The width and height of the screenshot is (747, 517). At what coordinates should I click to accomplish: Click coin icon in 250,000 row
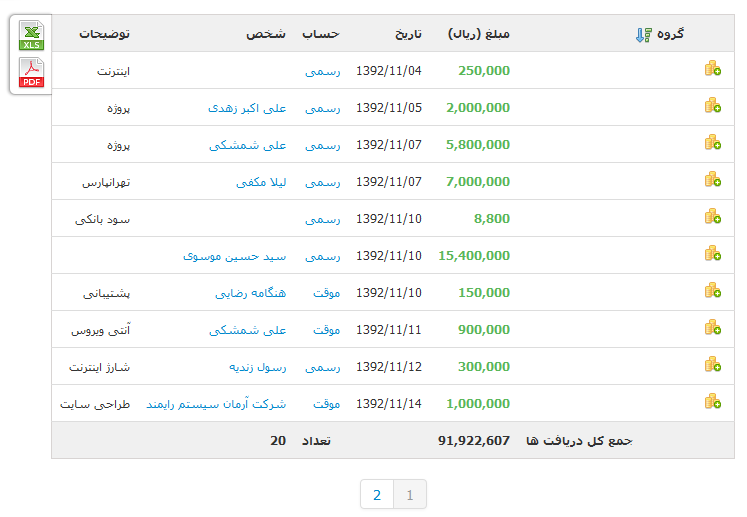click(x=712, y=69)
